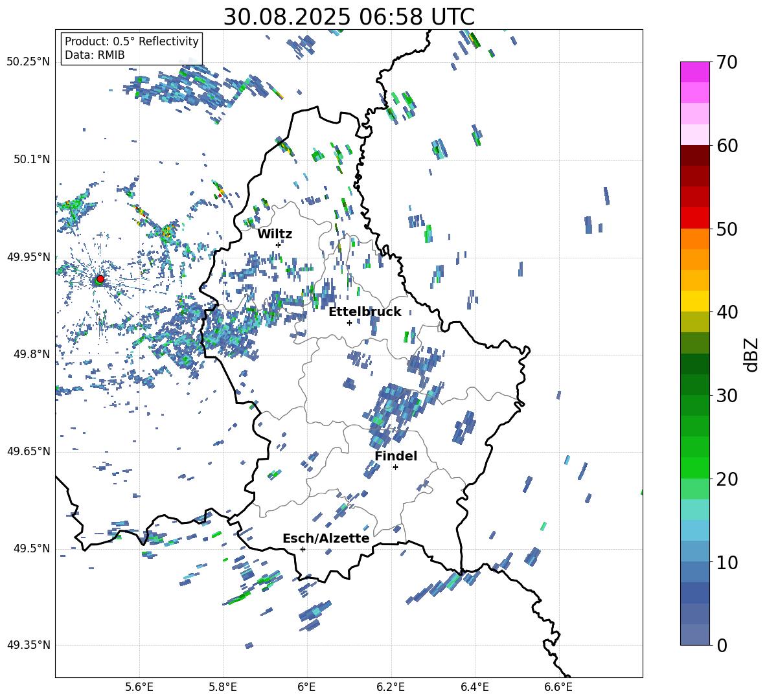Click the 5.8°E longitude label
767x700 pixels.
click(x=223, y=687)
